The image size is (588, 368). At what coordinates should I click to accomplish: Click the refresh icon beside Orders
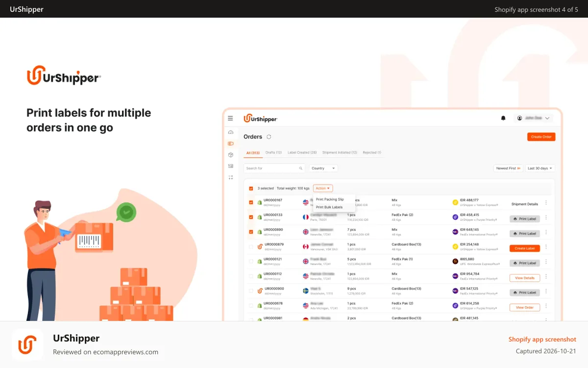269,137
